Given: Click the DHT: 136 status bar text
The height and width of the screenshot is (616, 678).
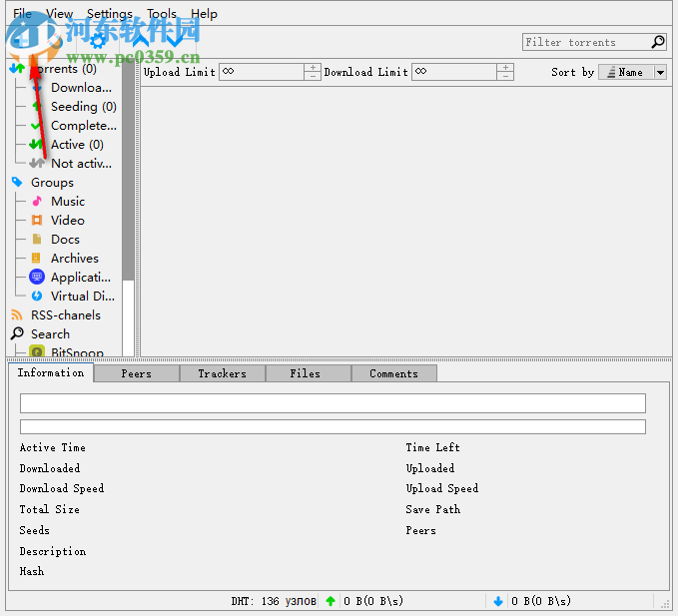Looking at the screenshot, I should (x=274, y=601).
